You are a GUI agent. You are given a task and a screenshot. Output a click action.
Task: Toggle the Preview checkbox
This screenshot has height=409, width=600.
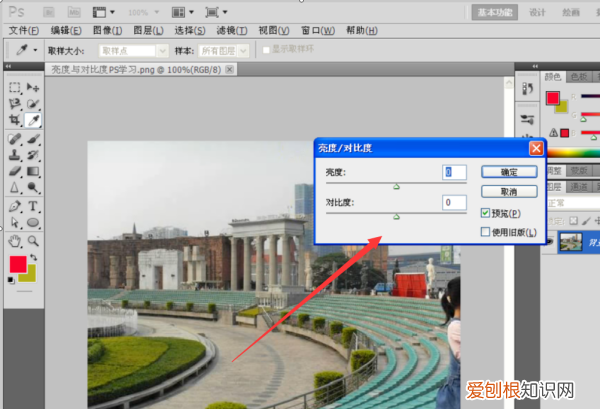coord(485,213)
